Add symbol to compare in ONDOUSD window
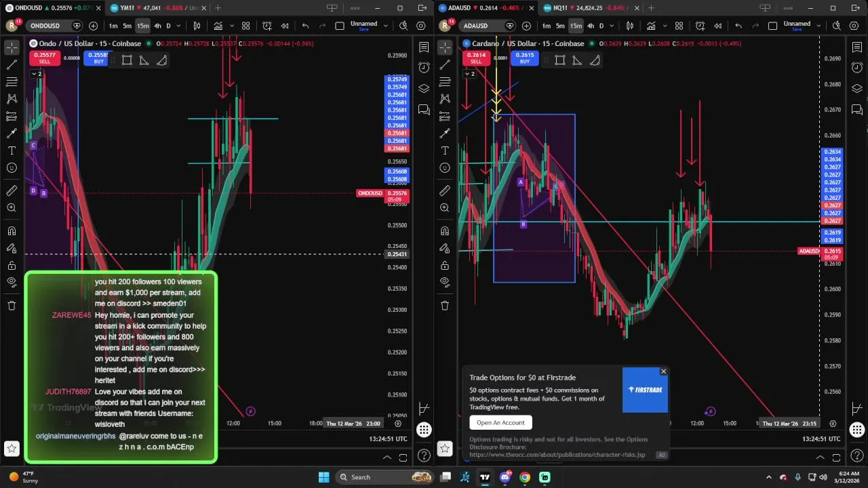 [x=93, y=26]
